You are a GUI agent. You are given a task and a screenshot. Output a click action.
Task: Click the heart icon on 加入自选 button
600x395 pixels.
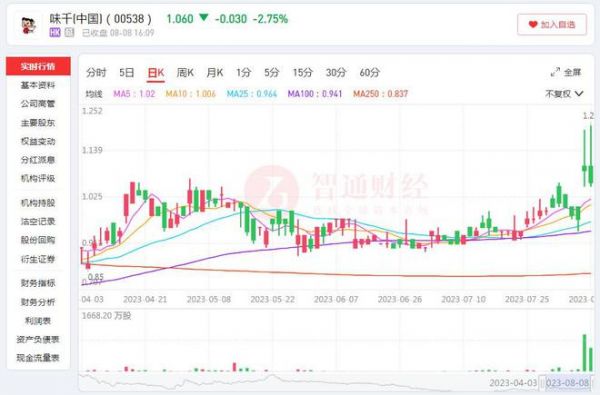coord(533,24)
